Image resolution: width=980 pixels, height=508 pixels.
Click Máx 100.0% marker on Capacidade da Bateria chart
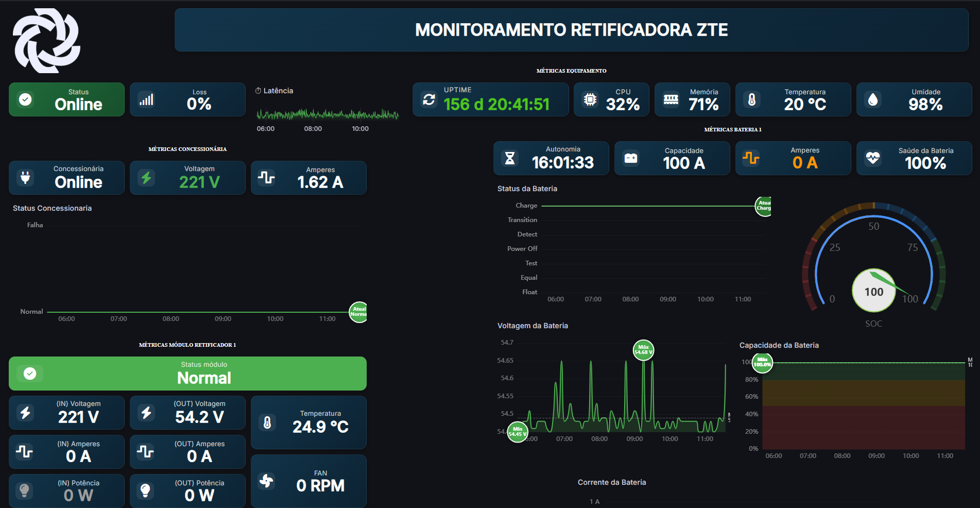pos(762,363)
